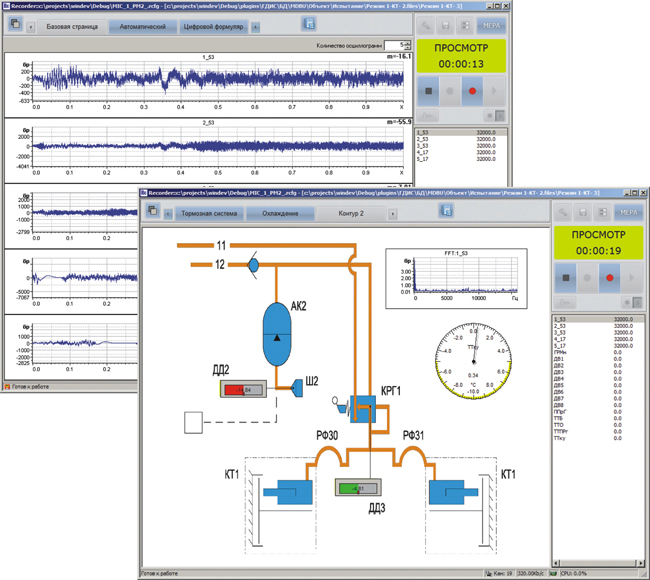
Task: Click the wrench settings icon in the front window
Action: click(x=564, y=212)
